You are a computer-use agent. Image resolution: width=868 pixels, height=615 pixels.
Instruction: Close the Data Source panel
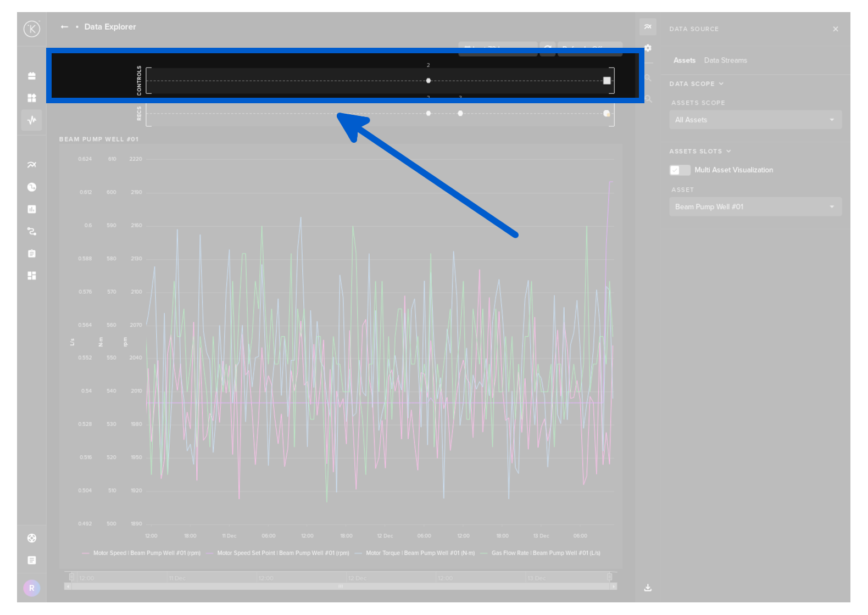pyautogui.click(x=835, y=29)
